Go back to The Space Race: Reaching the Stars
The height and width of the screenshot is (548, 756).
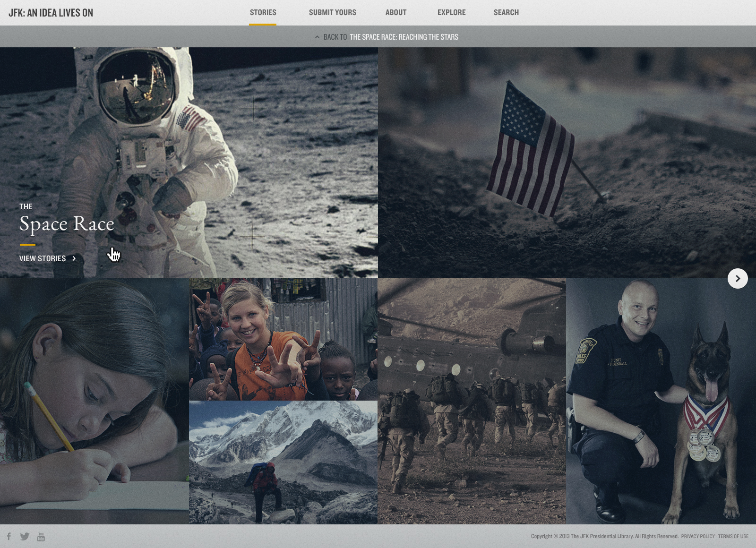point(404,37)
